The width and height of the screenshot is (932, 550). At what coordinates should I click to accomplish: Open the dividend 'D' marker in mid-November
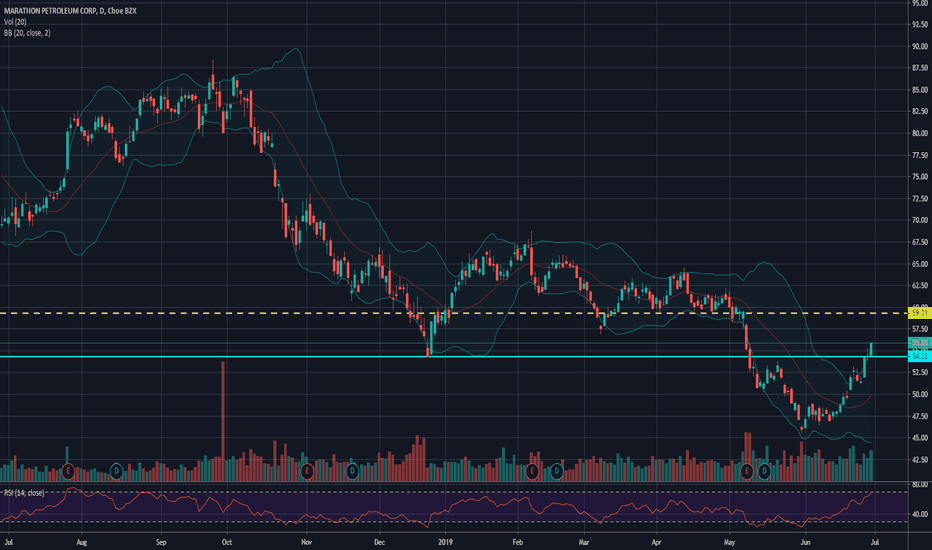click(x=352, y=472)
